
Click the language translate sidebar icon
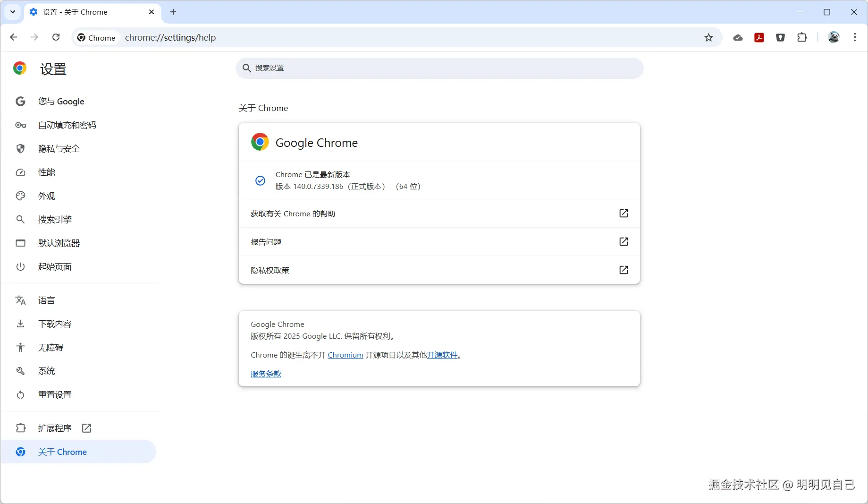coord(20,300)
